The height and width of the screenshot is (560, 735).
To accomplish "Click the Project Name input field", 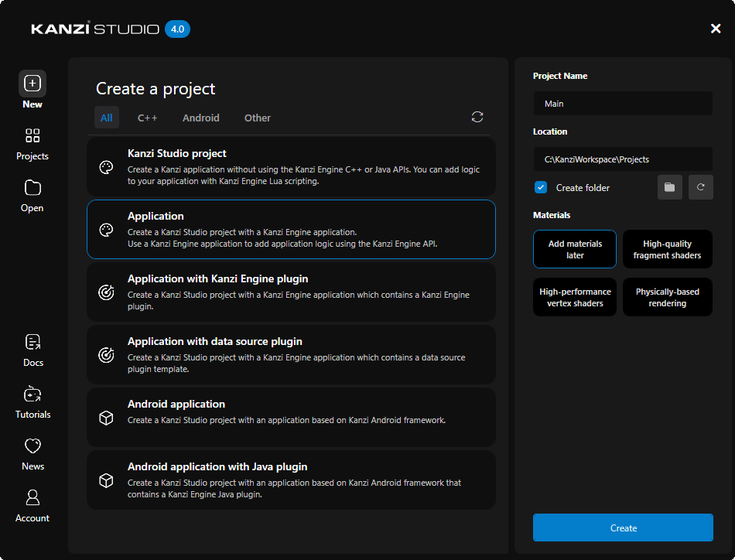I will click(x=623, y=103).
